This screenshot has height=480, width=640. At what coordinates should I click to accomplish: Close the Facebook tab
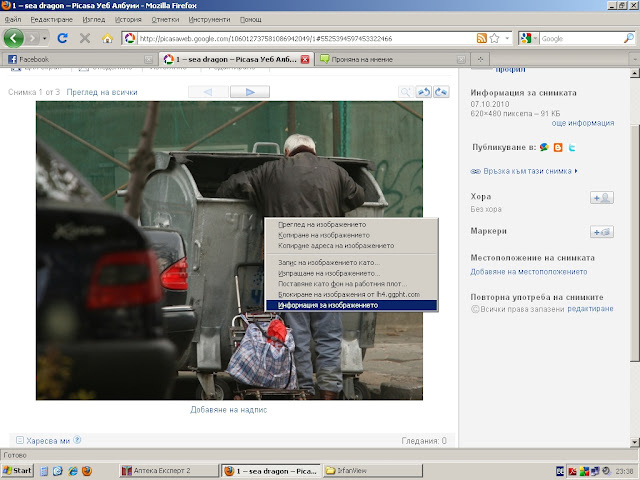click(x=149, y=60)
